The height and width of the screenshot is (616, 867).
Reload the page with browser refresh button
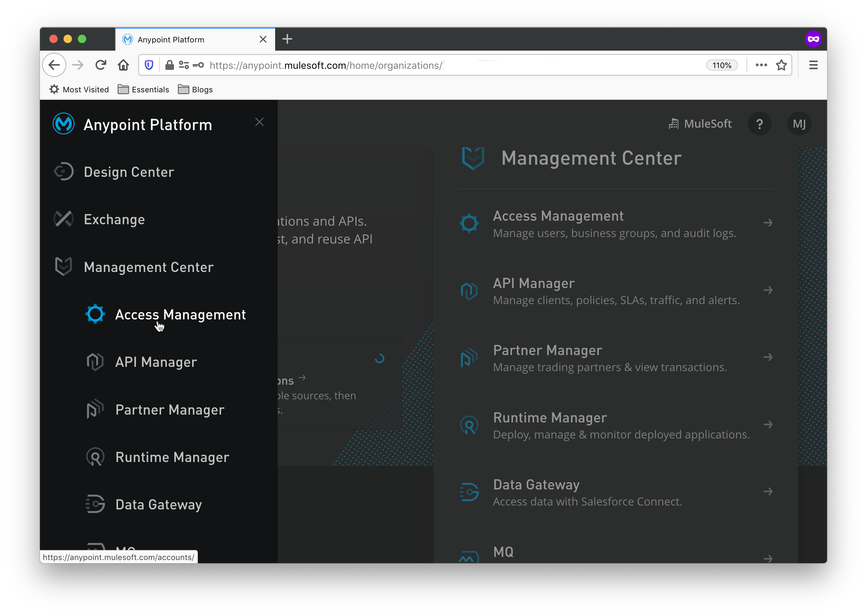(101, 65)
